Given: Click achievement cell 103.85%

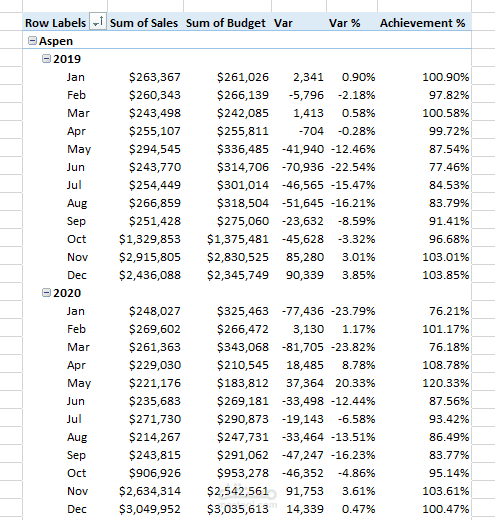Looking at the screenshot, I should [x=446, y=275].
